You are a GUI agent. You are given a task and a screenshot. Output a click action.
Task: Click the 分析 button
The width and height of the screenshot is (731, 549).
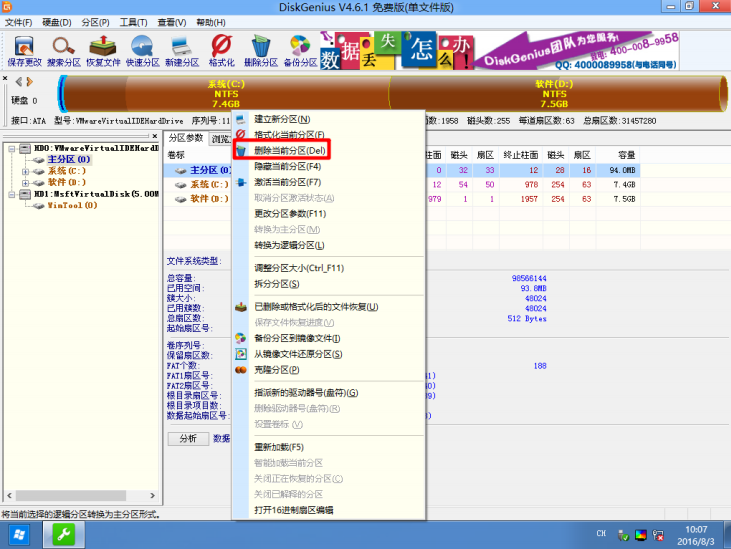tap(188, 439)
